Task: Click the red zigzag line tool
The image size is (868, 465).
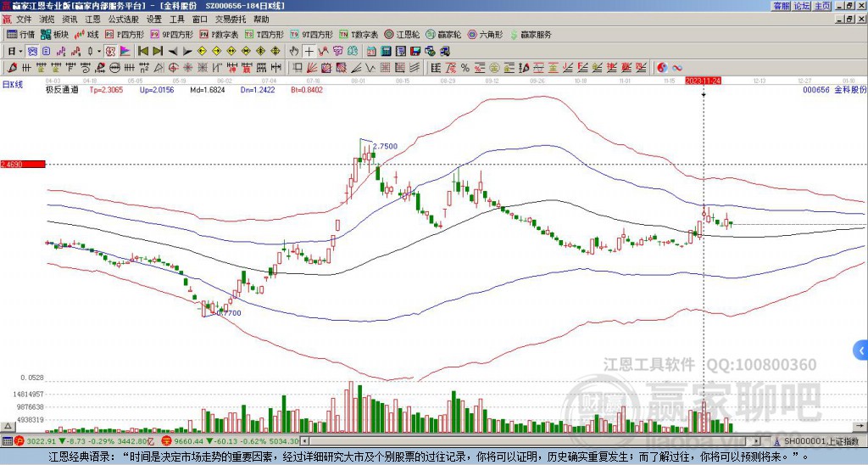Action: (x=324, y=51)
